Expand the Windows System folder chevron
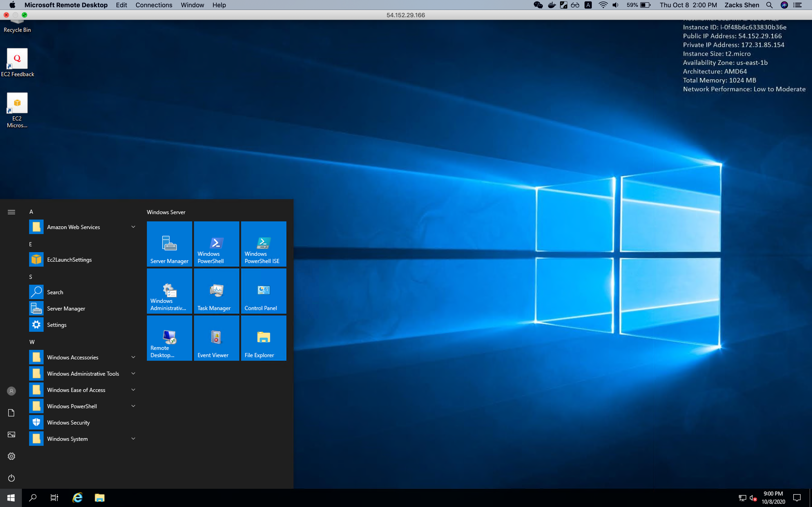Screen dimensions: 812x507 (133, 439)
